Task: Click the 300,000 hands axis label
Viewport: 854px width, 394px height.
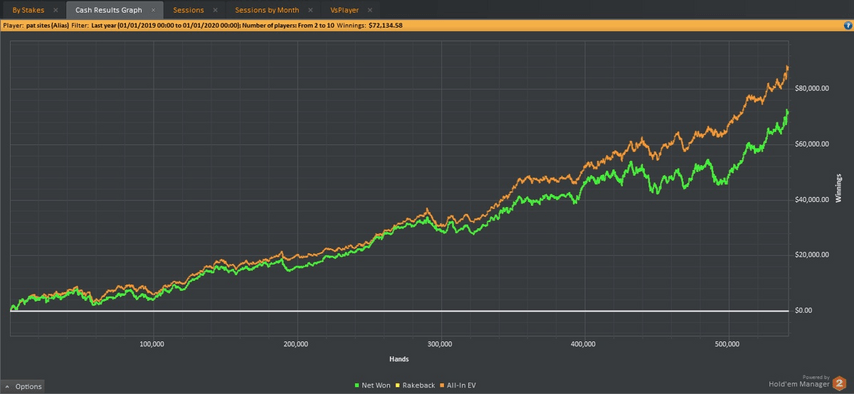Action: coord(441,344)
